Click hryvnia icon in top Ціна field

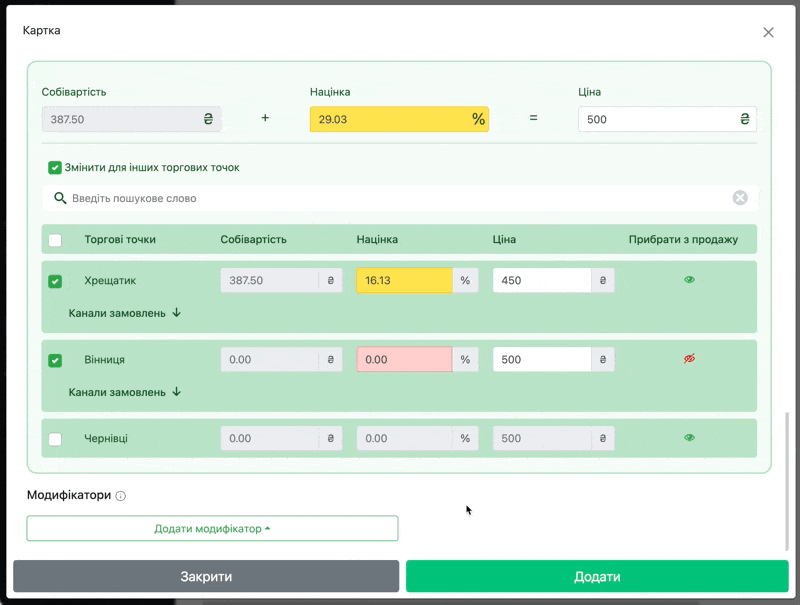click(x=744, y=119)
